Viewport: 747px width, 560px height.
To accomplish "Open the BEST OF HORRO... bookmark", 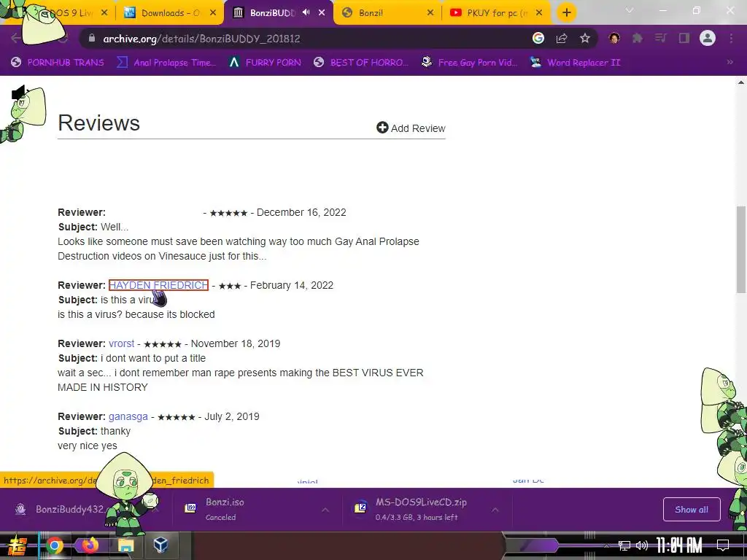I will coord(361,63).
